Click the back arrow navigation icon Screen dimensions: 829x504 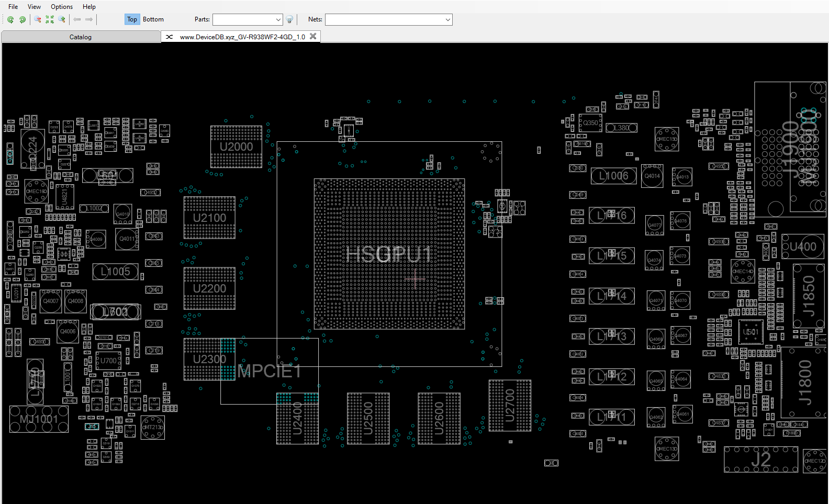(x=77, y=19)
